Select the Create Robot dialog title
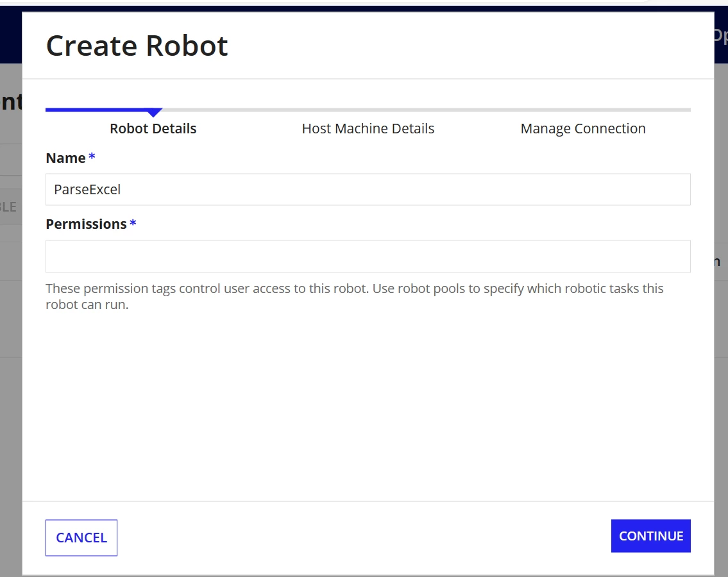728x577 pixels. pos(137,46)
